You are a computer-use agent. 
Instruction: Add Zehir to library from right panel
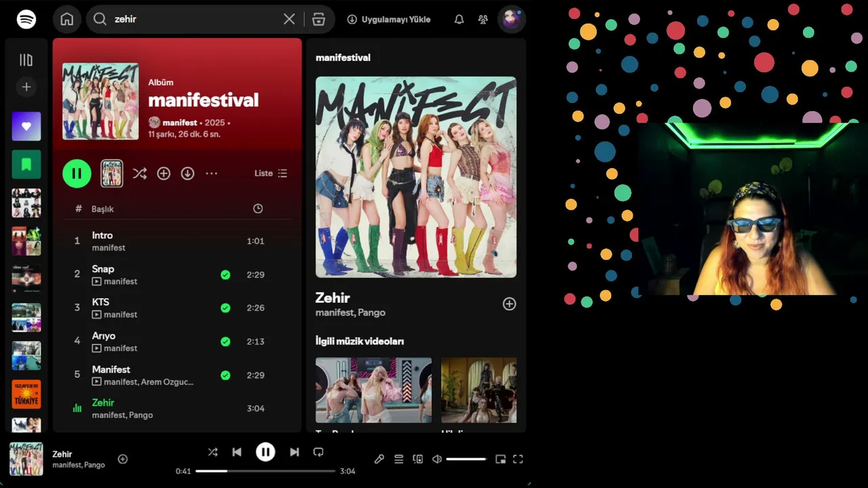(x=509, y=304)
